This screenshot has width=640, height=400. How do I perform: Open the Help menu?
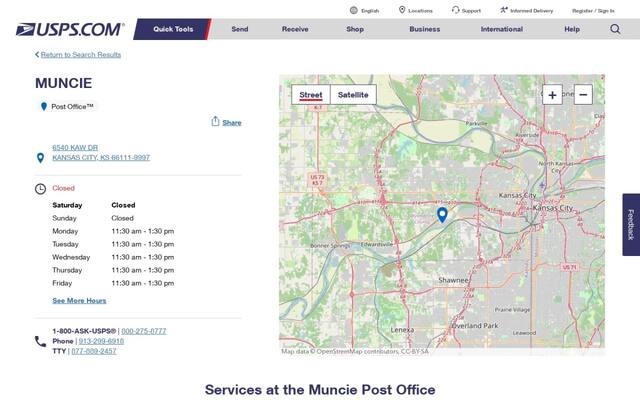pyautogui.click(x=572, y=29)
